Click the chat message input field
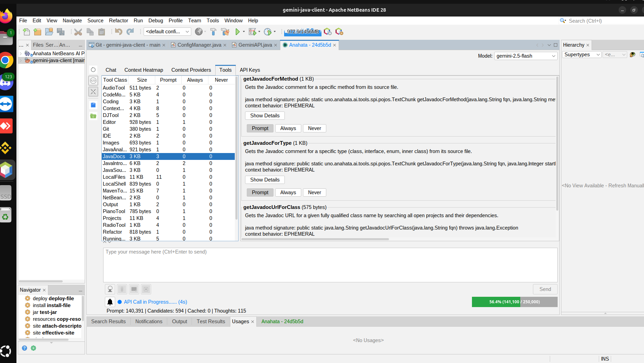 (x=330, y=265)
